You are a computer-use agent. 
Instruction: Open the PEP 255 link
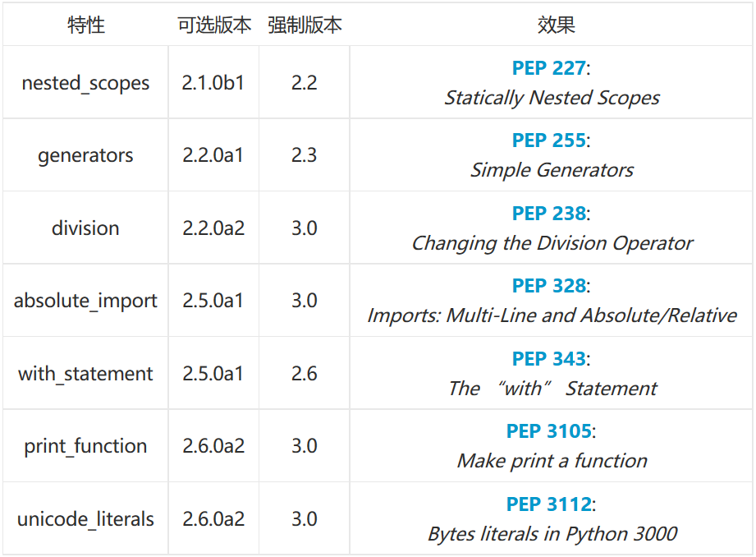tap(548, 140)
